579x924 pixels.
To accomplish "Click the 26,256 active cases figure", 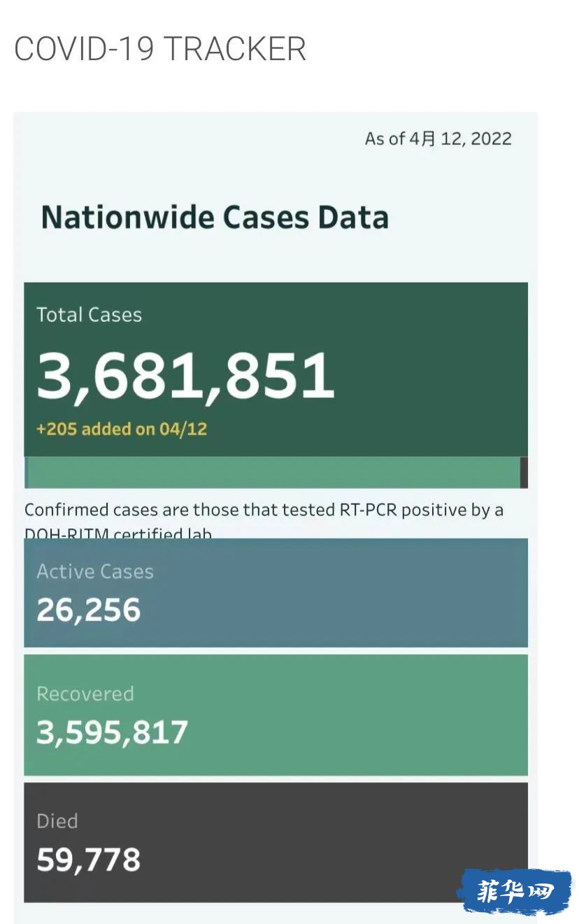I will pyautogui.click(x=89, y=610).
